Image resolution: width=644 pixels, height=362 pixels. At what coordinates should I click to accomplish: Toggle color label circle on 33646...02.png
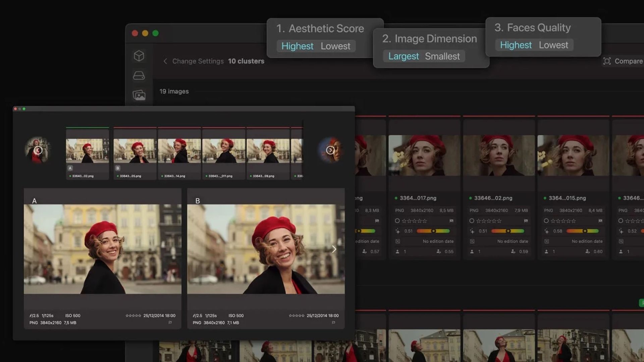tap(472, 221)
